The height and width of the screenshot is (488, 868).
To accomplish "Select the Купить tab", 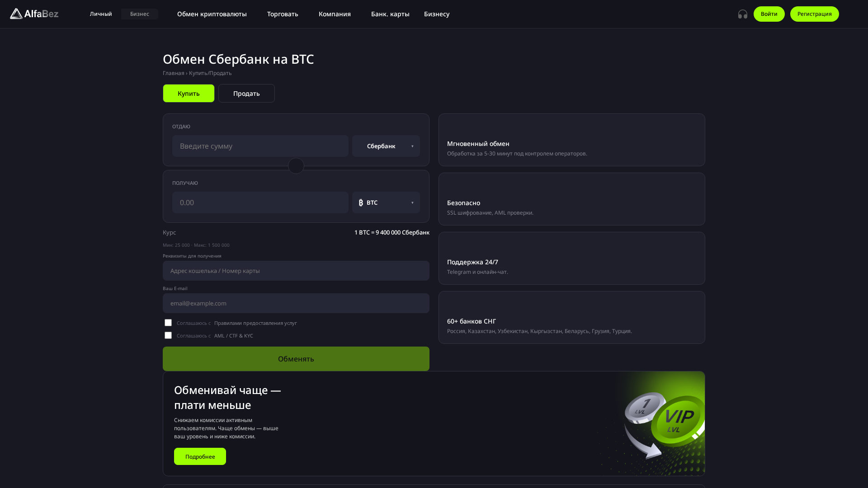I will pyautogui.click(x=189, y=94).
